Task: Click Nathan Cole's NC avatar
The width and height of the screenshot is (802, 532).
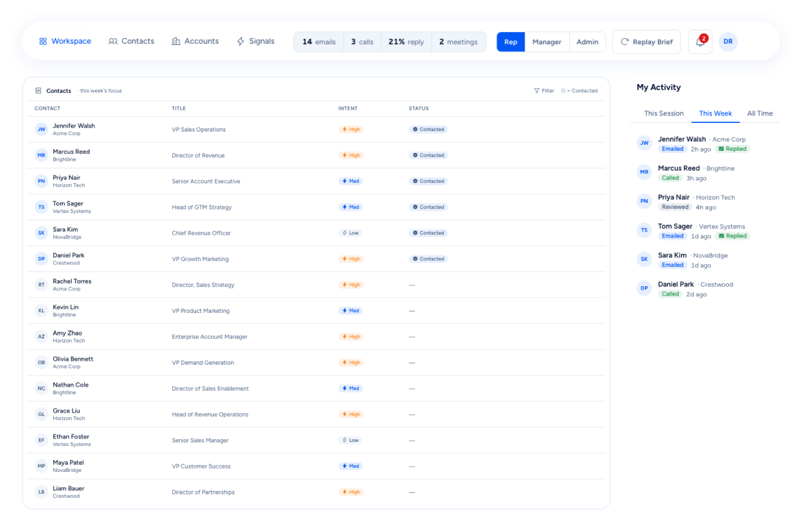Action: pyautogui.click(x=42, y=389)
